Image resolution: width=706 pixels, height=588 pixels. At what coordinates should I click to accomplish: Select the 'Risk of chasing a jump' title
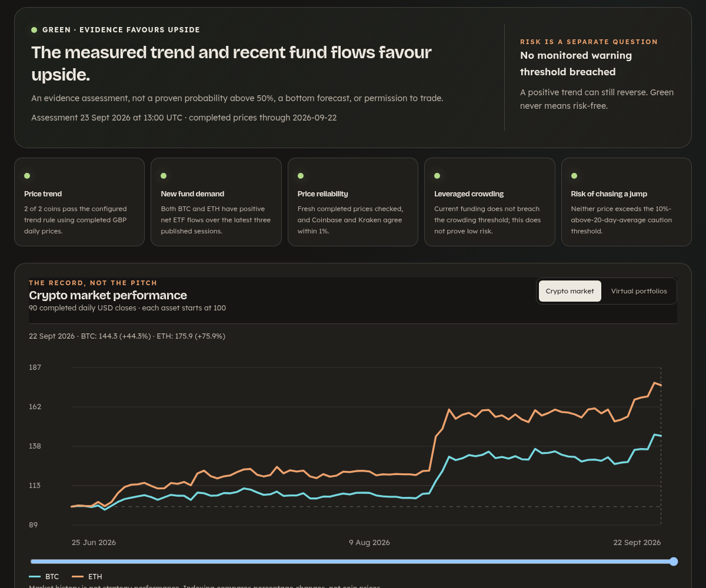[609, 194]
